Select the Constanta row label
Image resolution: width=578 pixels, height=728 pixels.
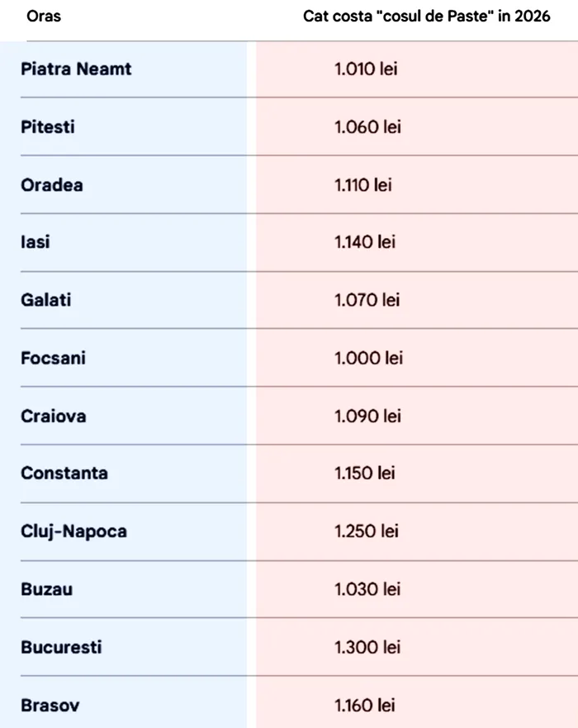point(64,473)
